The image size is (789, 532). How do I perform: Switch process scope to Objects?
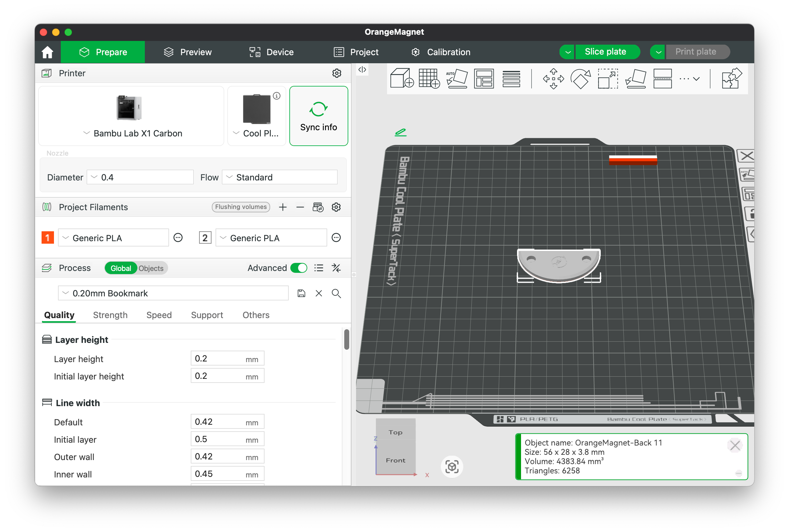pos(151,268)
